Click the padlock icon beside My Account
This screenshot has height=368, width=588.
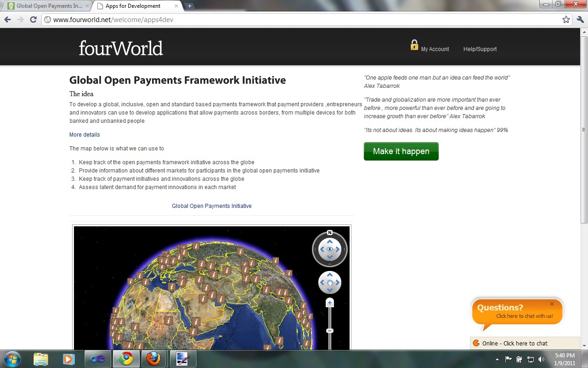414,45
